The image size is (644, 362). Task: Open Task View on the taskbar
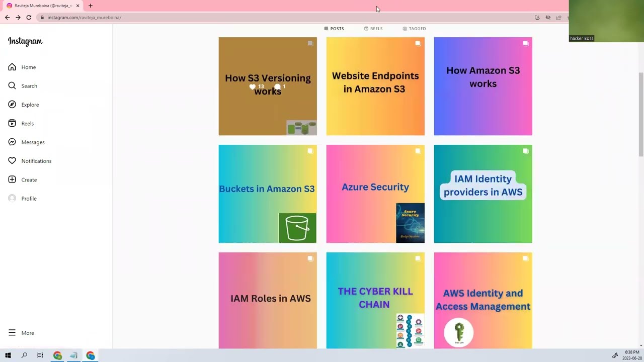point(40,355)
